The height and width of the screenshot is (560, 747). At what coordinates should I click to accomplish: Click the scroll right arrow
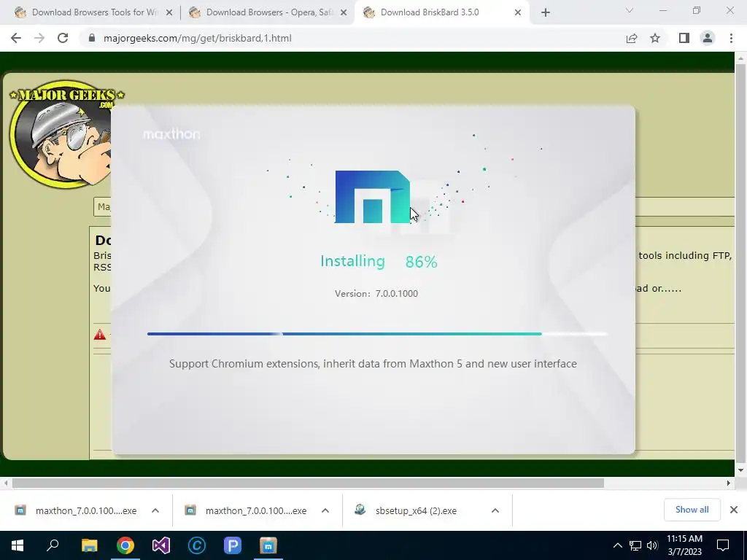pos(729,483)
